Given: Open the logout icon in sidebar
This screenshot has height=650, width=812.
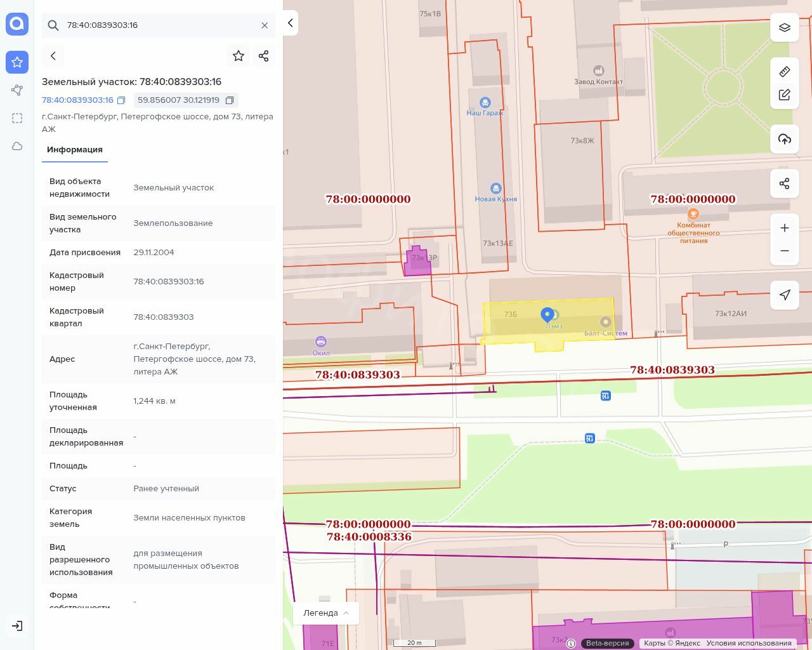Looking at the screenshot, I should coord(17,626).
